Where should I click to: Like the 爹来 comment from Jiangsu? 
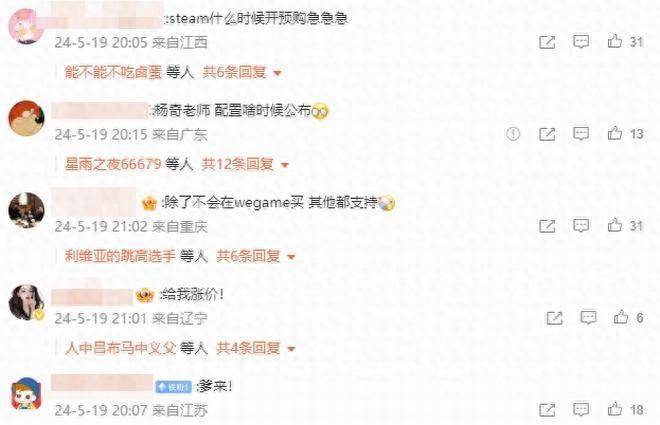(615, 409)
